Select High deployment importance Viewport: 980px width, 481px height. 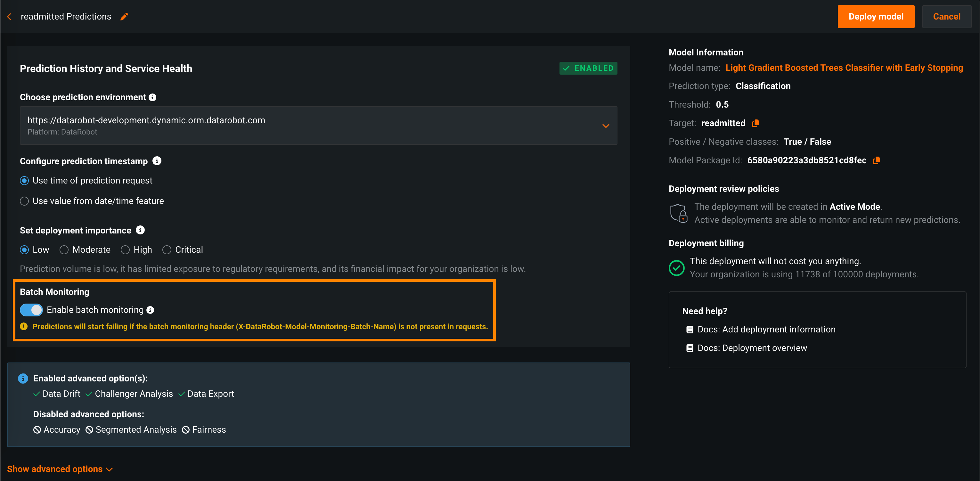(x=125, y=250)
